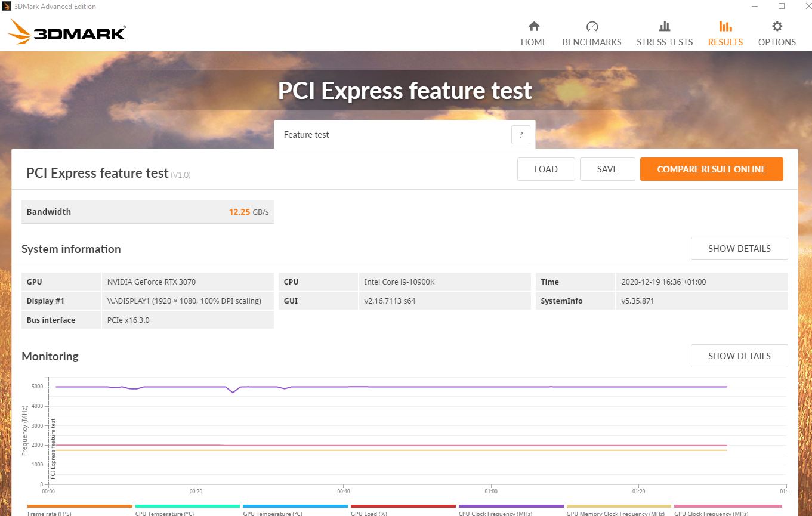Switch to the RESULTS section
The height and width of the screenshot is (516, 812).
click(725, 33)
